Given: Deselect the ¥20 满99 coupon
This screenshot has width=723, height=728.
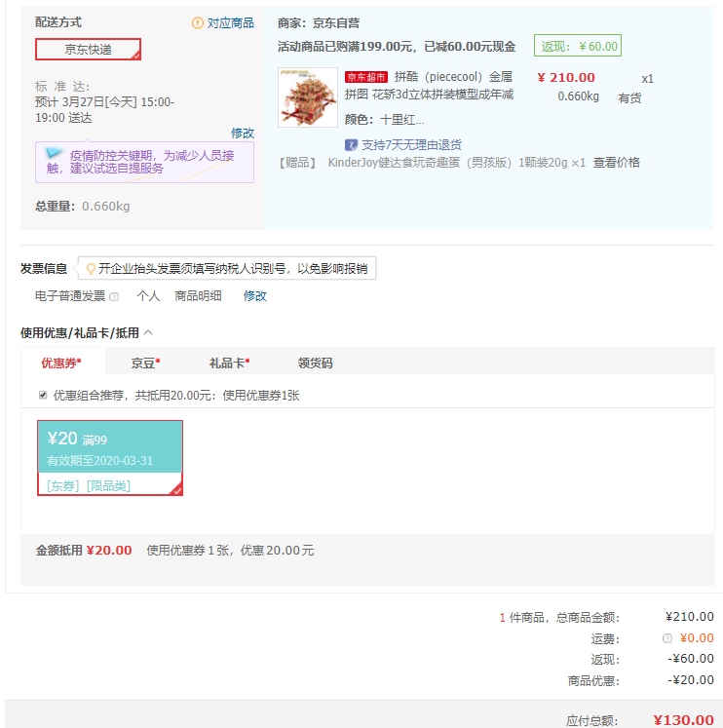Looking at the screenshot, I should pos(110,458).
